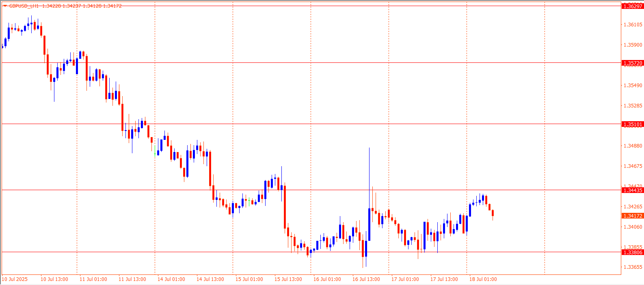Click the last red candle at the chart's right end
644x285 pixels.
[x=493, y=213]
